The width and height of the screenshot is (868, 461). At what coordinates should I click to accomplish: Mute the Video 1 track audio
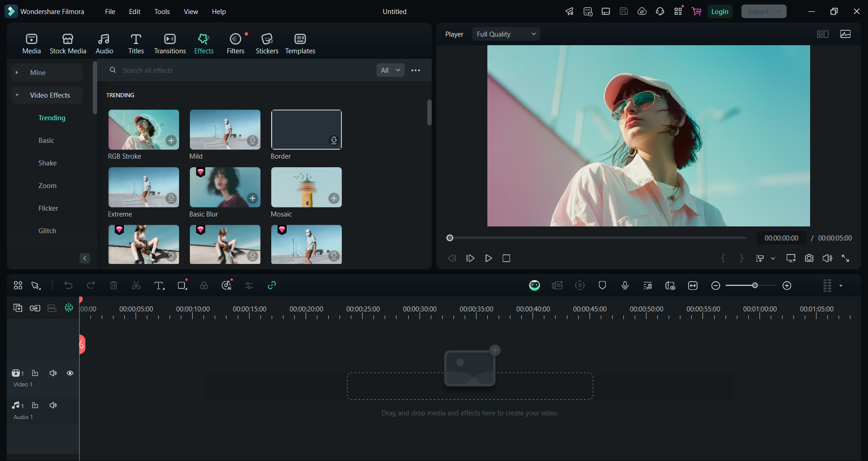click(x=53, y=373)
